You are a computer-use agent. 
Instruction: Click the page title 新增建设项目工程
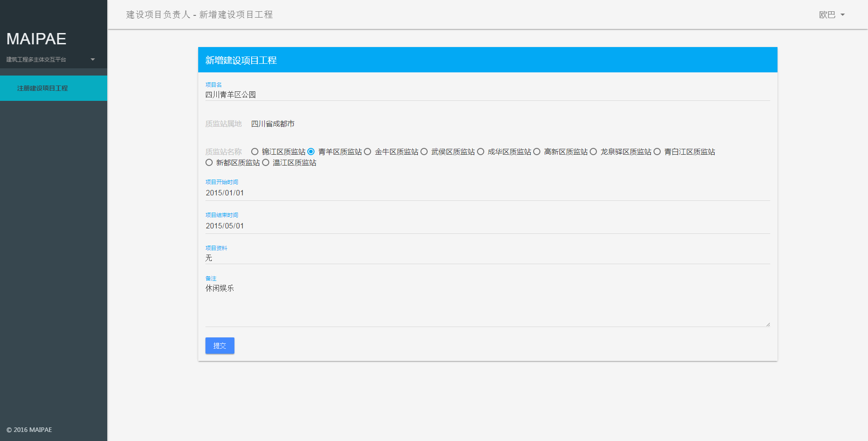[x=241, y=60]
